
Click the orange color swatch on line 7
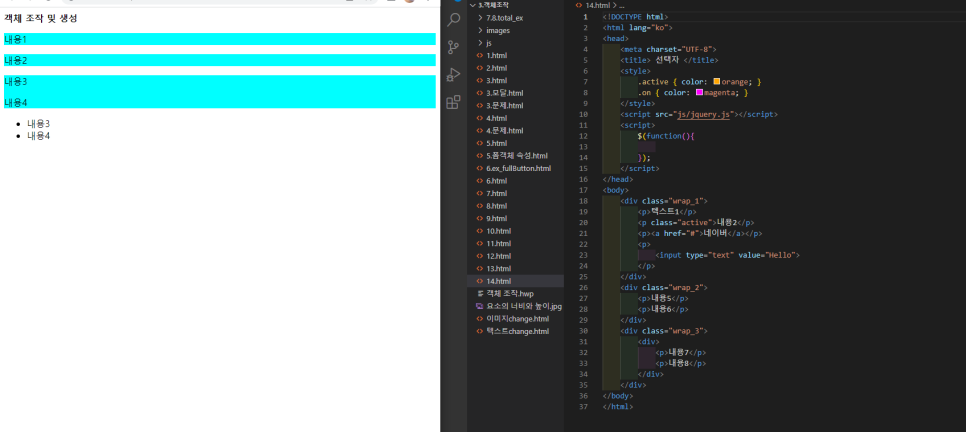716,81
